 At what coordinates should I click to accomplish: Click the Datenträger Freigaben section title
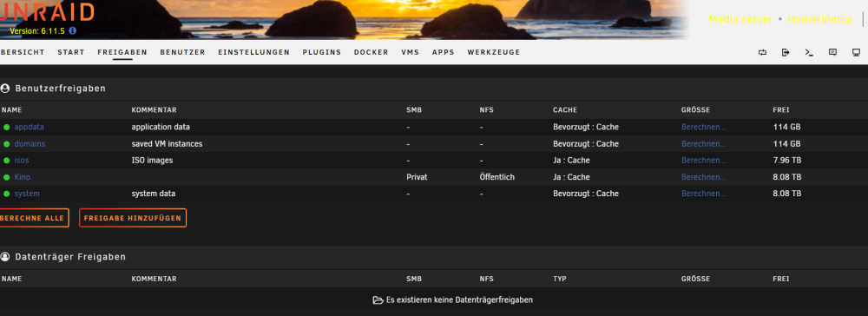(70, 257)
